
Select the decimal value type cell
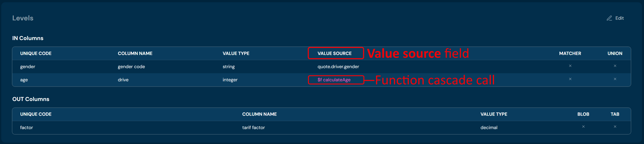tap(489, 128)
